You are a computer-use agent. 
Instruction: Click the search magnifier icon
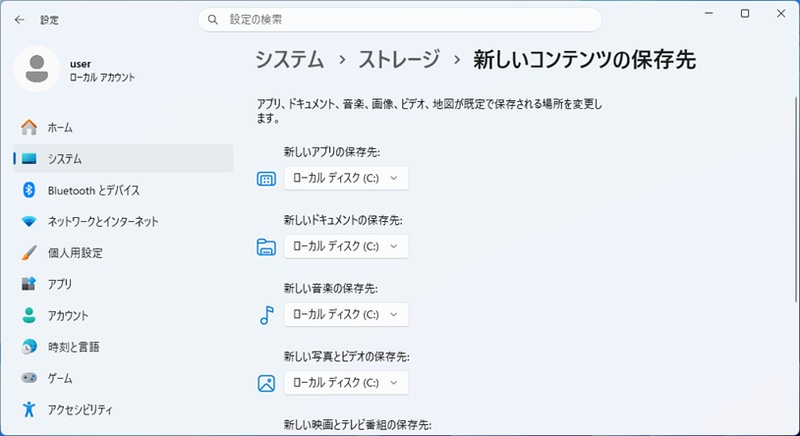[213, 20]
